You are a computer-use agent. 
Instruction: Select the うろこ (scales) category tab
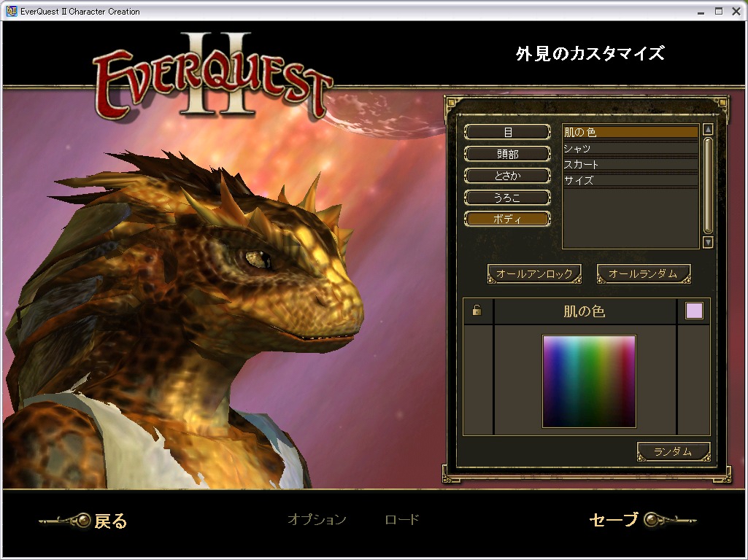tap(508, 198)
